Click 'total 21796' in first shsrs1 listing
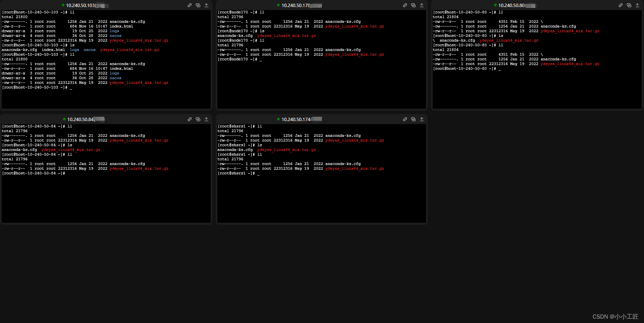This screenshot has width=644, height=323. click(230, 131)
